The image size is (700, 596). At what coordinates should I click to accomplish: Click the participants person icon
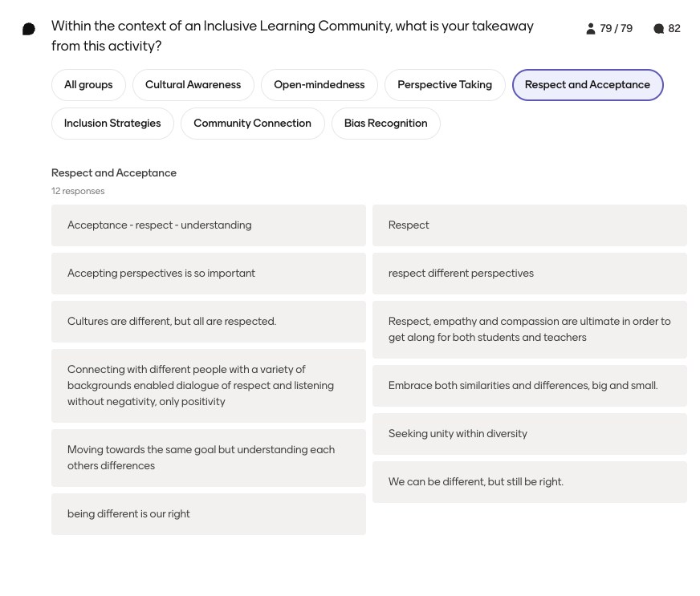coord(590,29)
